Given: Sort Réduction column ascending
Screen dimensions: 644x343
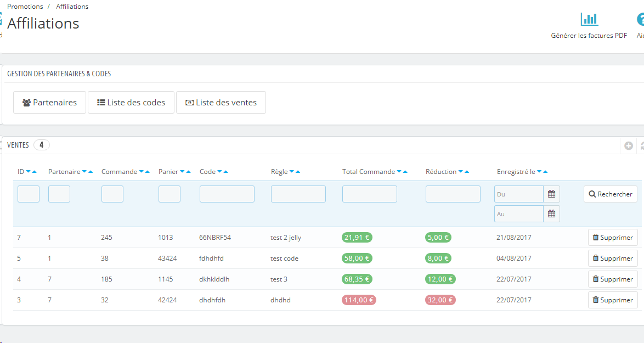Looking at the screenshot, I should click(x=467, y=172).
